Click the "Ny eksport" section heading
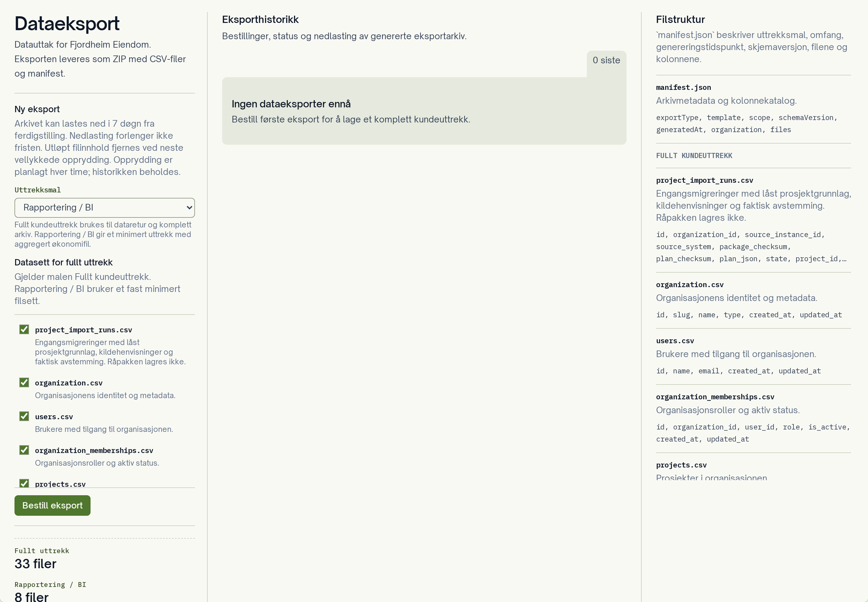The width and height of the screenshot is (868, 602). click(x=37, y=109)
